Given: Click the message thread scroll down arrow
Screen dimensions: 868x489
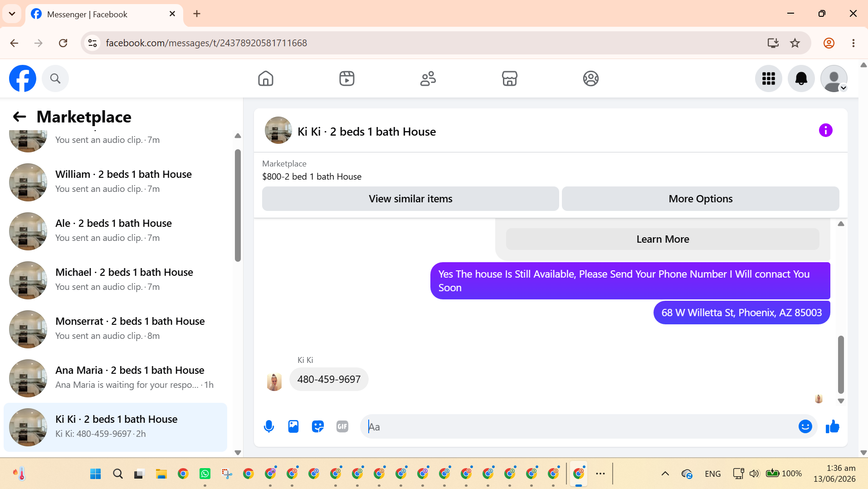Looking at the screenshot, I should click(x=841, y=401).
